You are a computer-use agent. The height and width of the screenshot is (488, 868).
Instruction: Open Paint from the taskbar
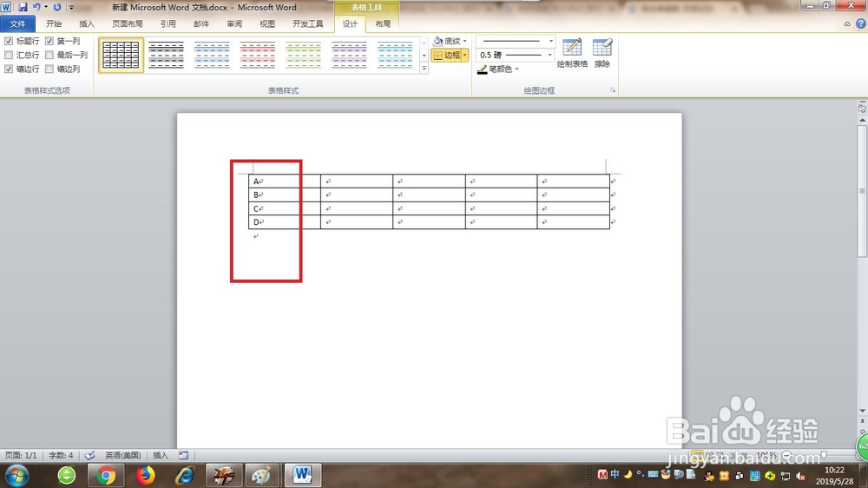click(260, 475)
